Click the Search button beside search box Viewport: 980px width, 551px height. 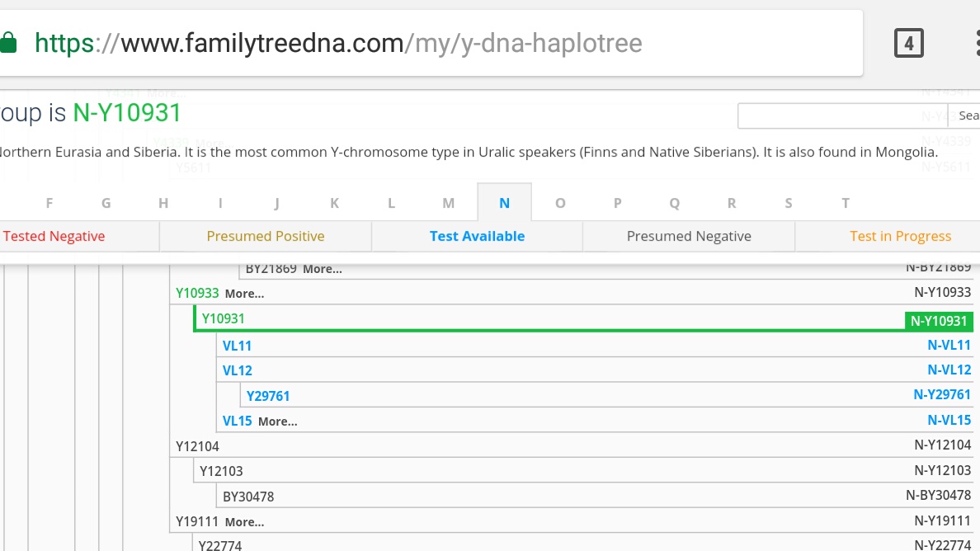[966, 115]
